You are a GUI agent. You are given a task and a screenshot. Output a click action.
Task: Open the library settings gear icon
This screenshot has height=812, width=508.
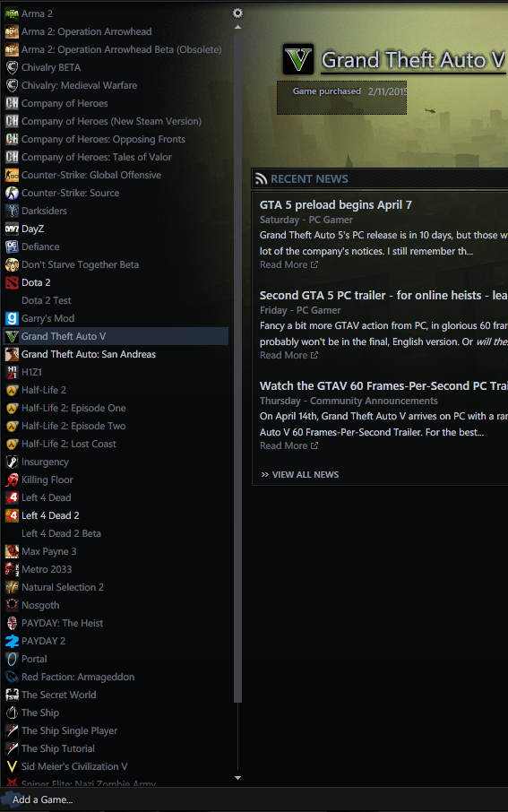(x=237, y=13)
